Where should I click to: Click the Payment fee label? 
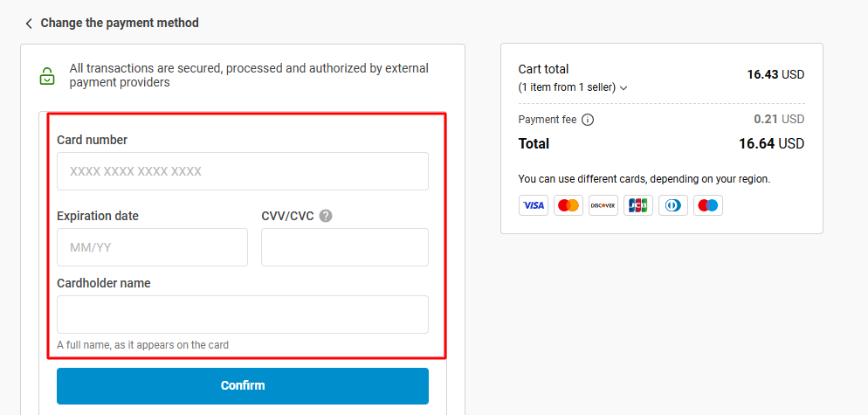pos(548,120)
